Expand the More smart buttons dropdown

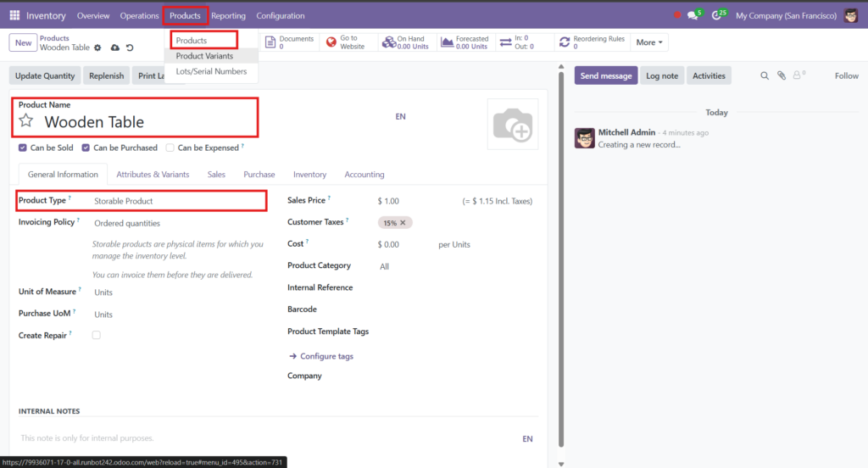(648, 42)
